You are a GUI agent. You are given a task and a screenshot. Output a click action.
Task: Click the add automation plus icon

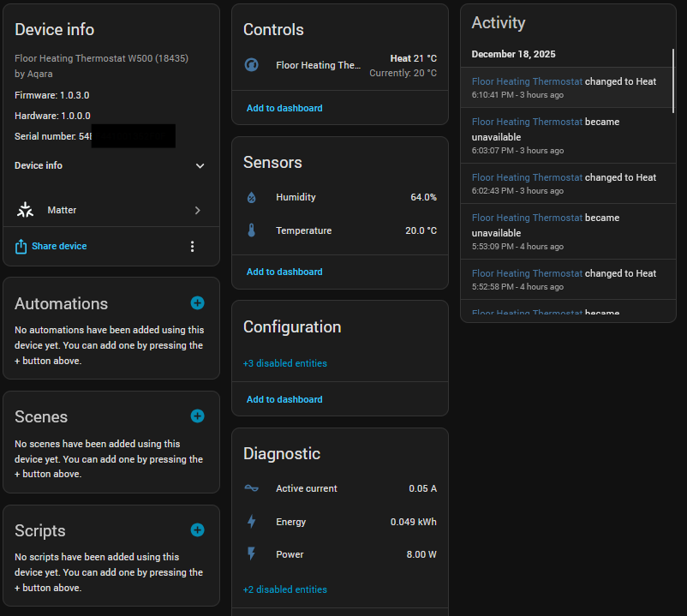(x=197, y=303)
